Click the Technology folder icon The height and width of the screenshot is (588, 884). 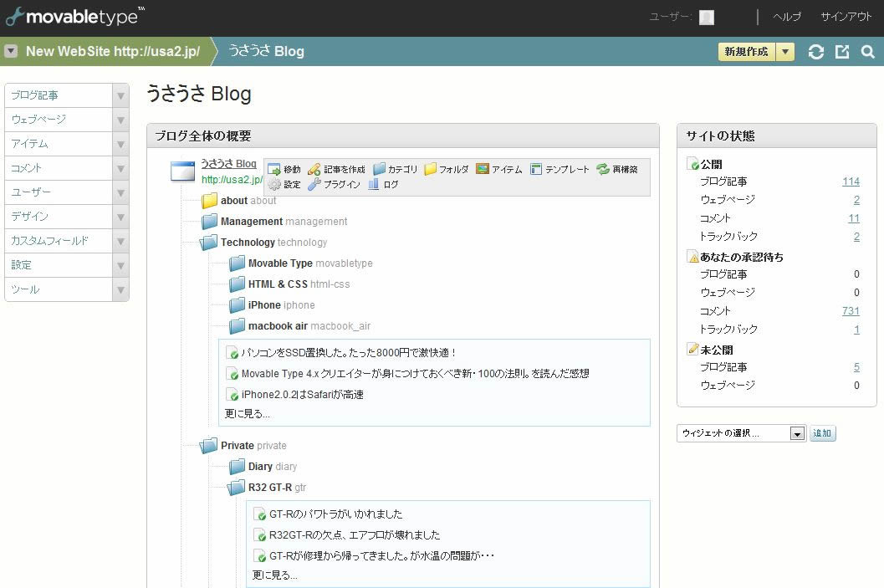(208, 243)
